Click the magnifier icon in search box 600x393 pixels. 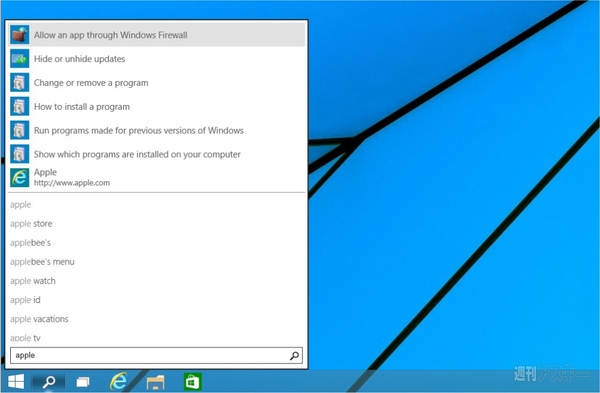pyautogui.click(x=294, y=356)
